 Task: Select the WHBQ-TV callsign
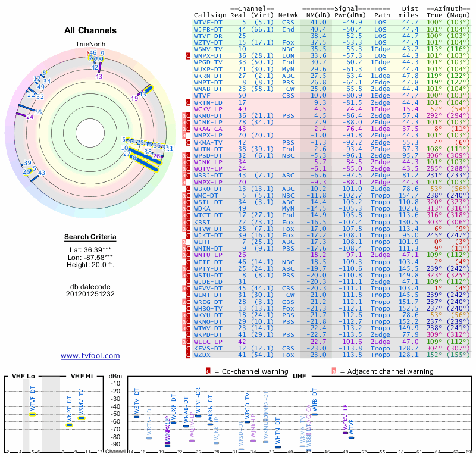point(208,308)
